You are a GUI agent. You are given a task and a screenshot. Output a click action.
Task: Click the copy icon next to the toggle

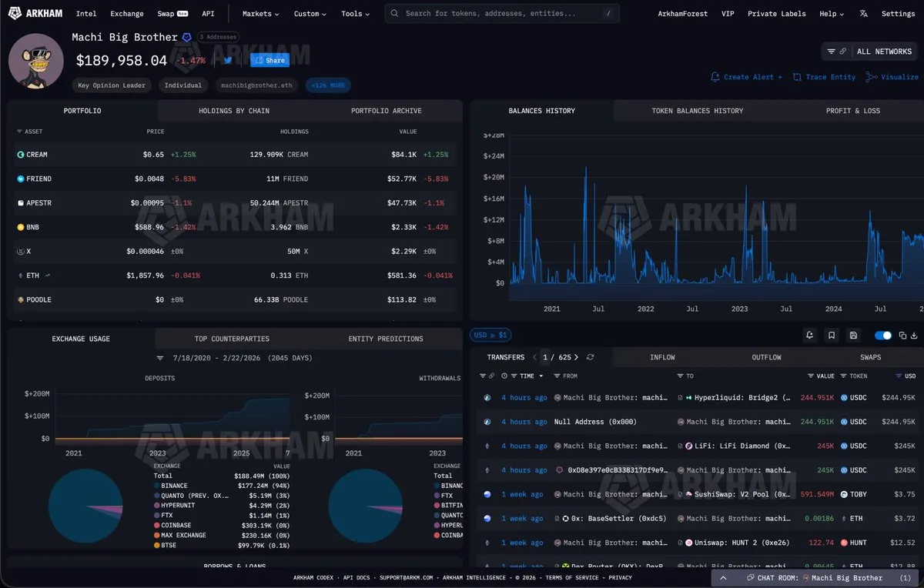(x=901, y=336)
